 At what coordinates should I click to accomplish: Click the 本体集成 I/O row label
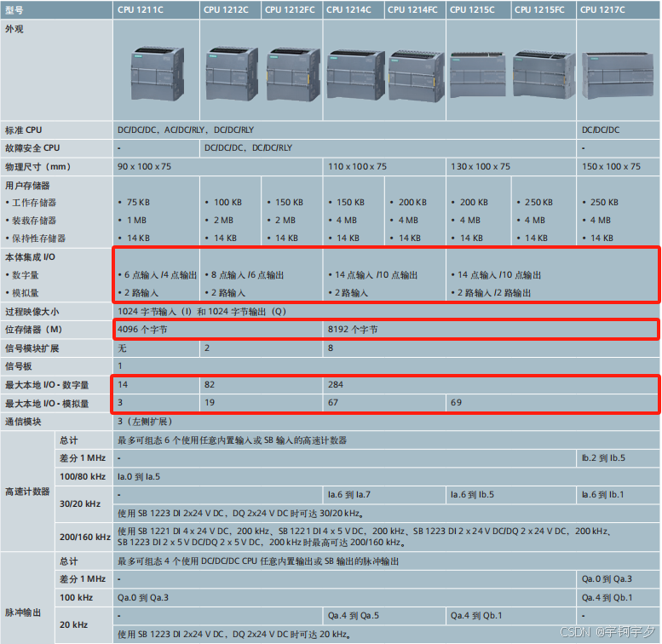pos(30,257)
